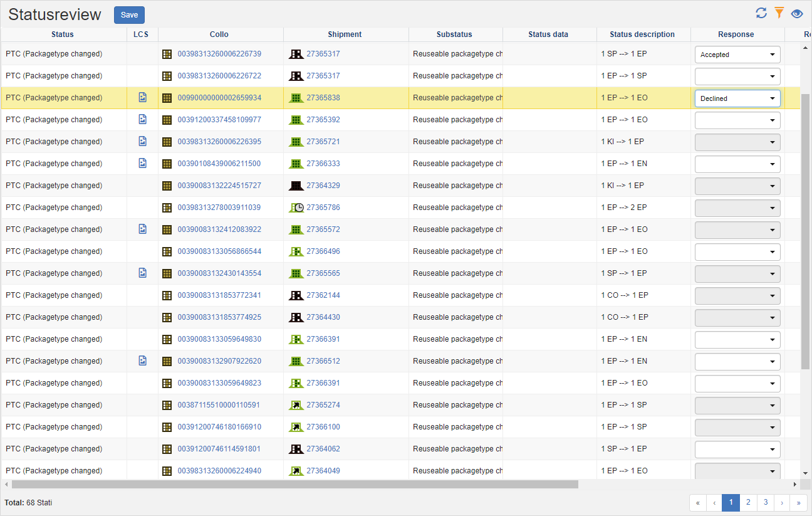
Task: Go to page 3 of results
Action: 765,502
